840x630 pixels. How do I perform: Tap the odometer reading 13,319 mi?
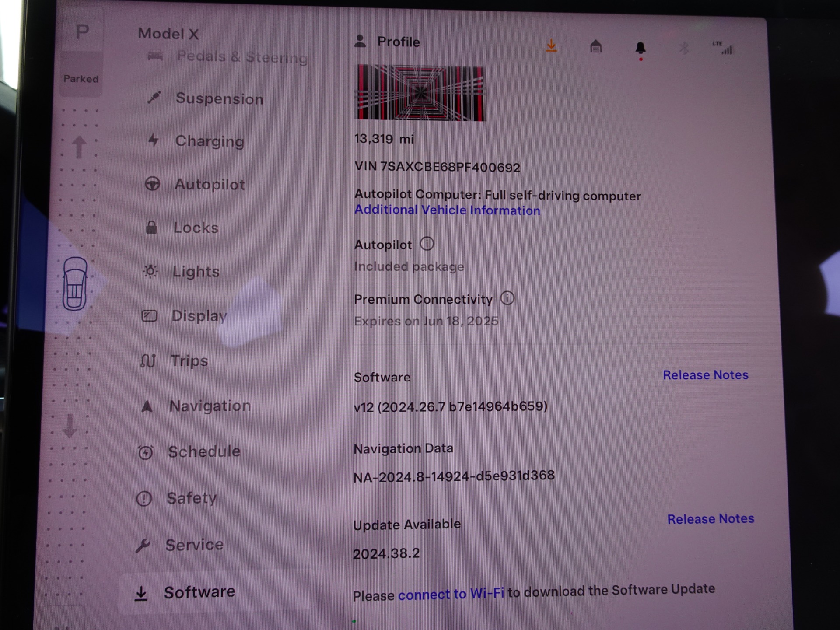point(384,139)
